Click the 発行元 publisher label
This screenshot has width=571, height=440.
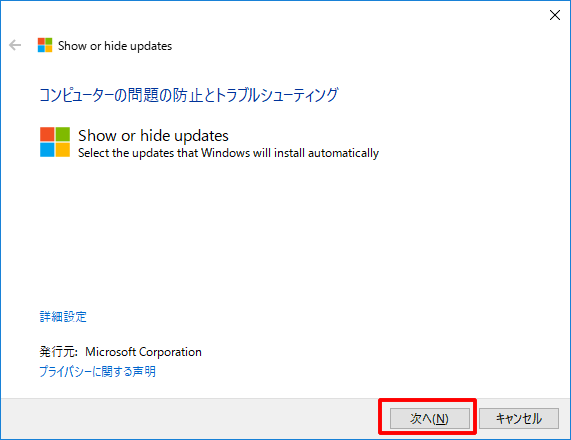click(x=58, y=352)
